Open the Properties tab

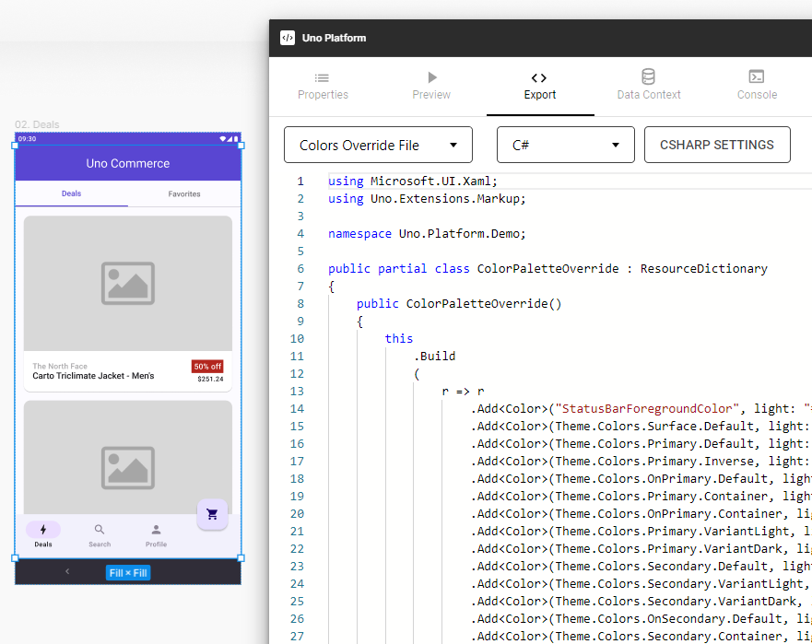323,86
